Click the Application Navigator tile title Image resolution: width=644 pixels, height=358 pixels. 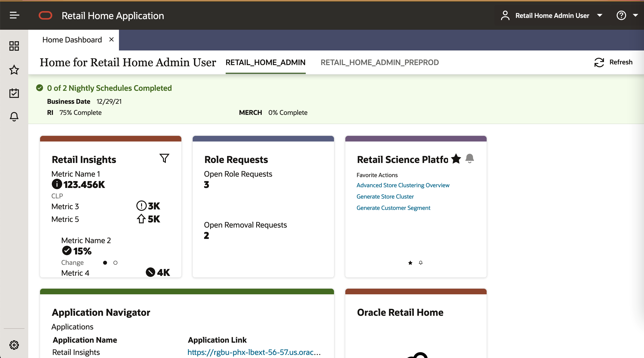coord(101,312)
